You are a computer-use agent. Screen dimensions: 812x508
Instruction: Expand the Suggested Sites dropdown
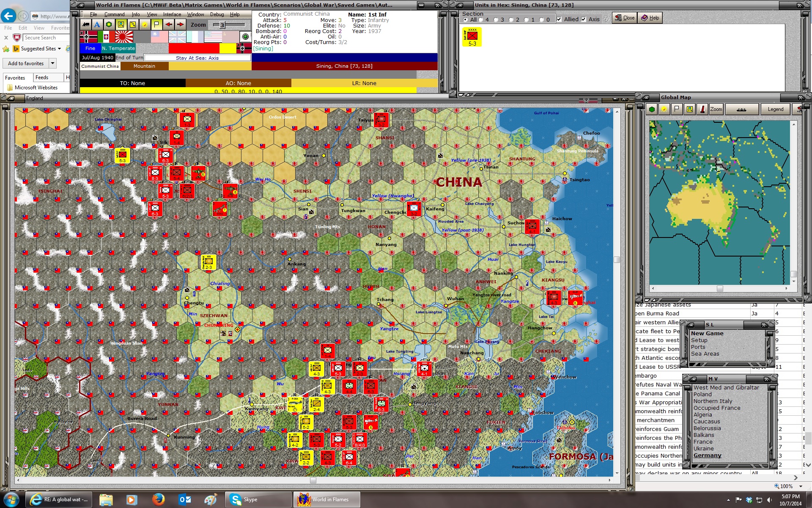[x=59, y=49]
